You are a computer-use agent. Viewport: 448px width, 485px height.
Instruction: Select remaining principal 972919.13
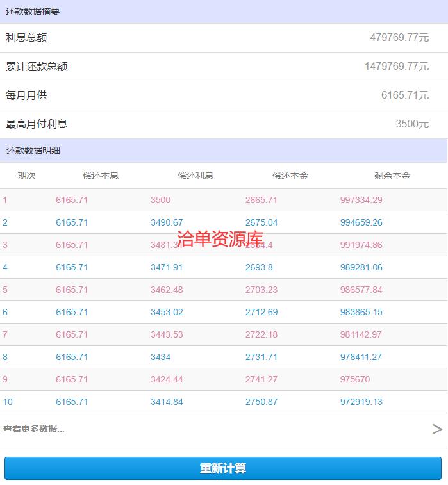click(361, 402)
